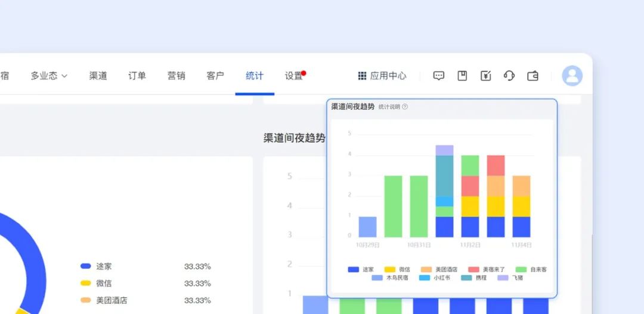This screenshot has height=314, width=644.
Task: Toggle 携程 series in bar chart legend
Action: (474, 278)
